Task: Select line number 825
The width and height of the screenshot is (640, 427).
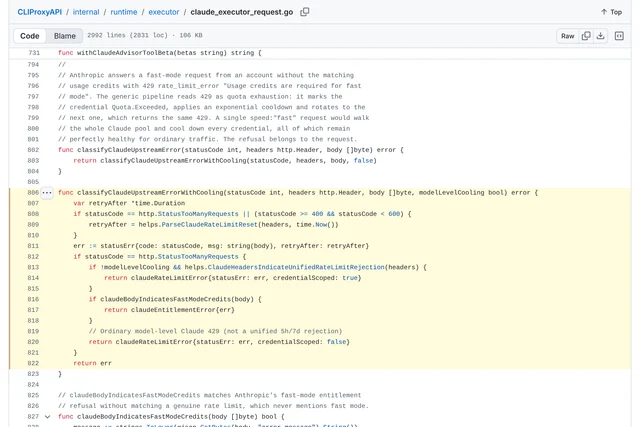Action: (33, 395)
